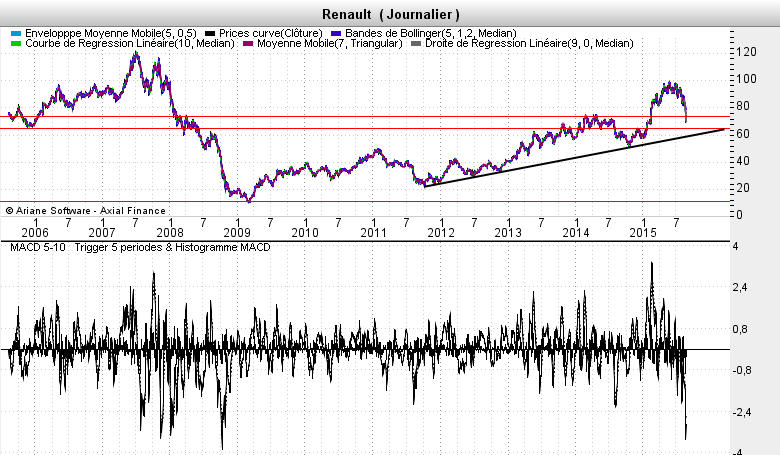Click the 2,4 MACD axis value
The image size is (780, 455).
(x=740, y=287)
